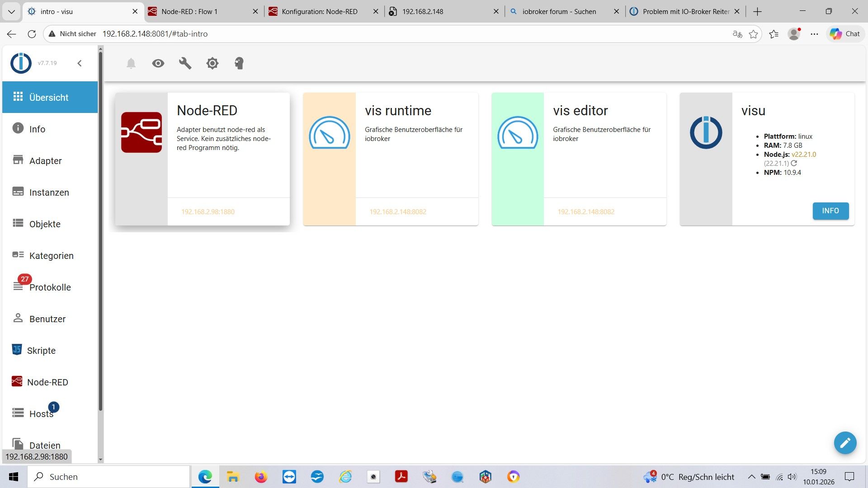Open the 192.168.2.98:1880 link on the Node-RED card
Image resolution: width=868 pixels, height=488 pixels.
[208, 211]
